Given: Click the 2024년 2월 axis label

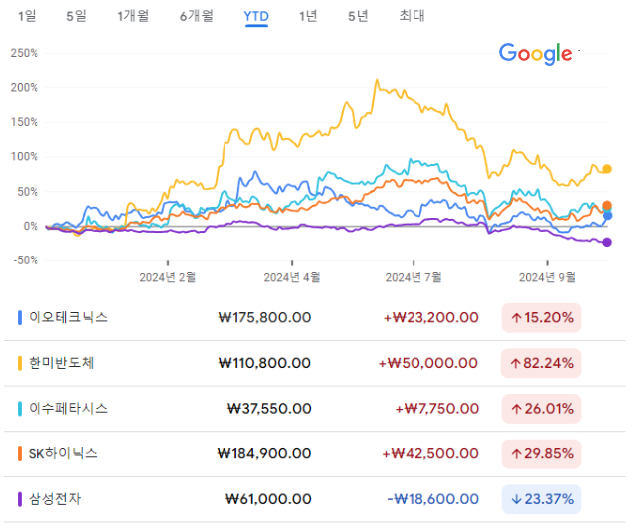Looking at the screenshot, I should coord(168,278).
